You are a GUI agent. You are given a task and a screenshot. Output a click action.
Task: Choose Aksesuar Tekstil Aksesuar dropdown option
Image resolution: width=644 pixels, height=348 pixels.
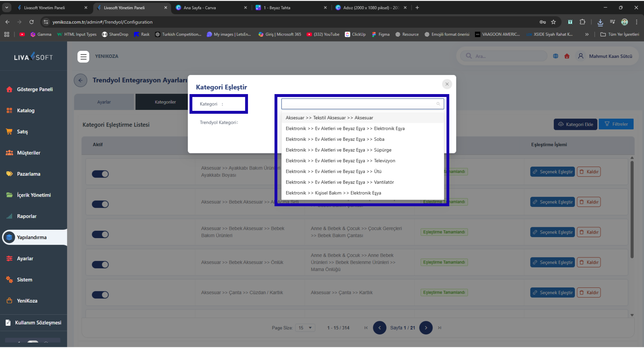click(329, 118)
